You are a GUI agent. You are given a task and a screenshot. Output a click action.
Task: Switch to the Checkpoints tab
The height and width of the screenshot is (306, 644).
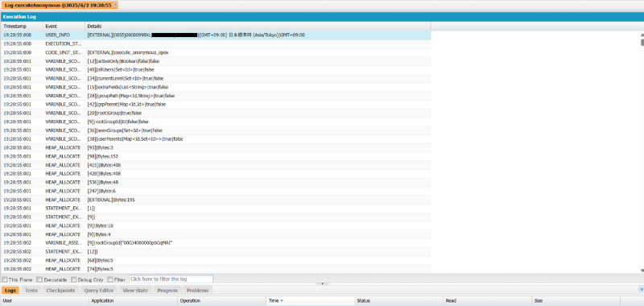61,291
